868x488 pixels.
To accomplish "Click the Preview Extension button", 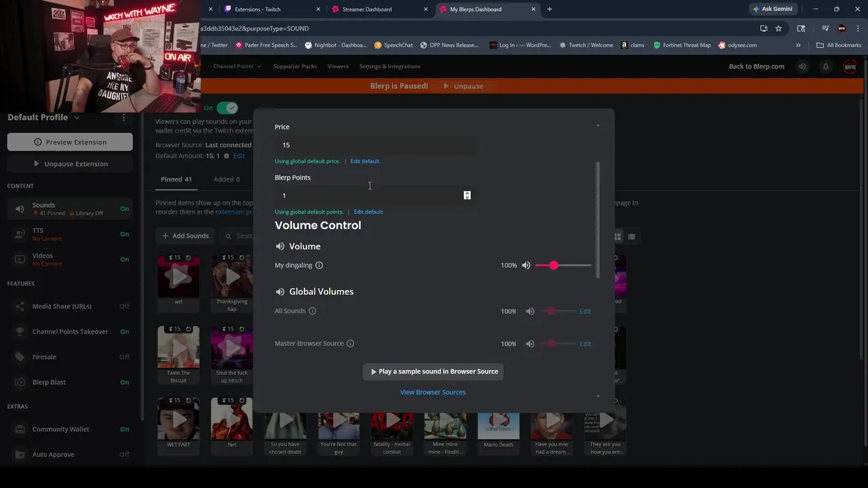I will click(70, 142).
